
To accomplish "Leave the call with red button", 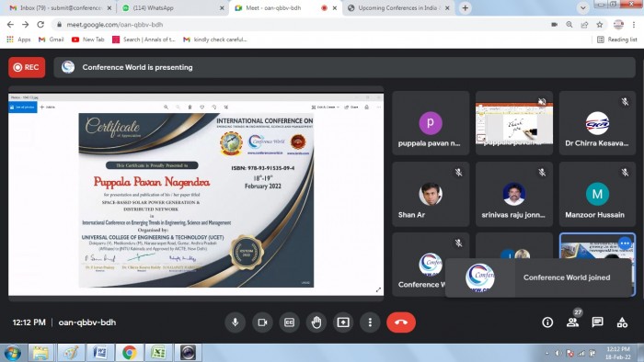I will click(x=401, y=322).
